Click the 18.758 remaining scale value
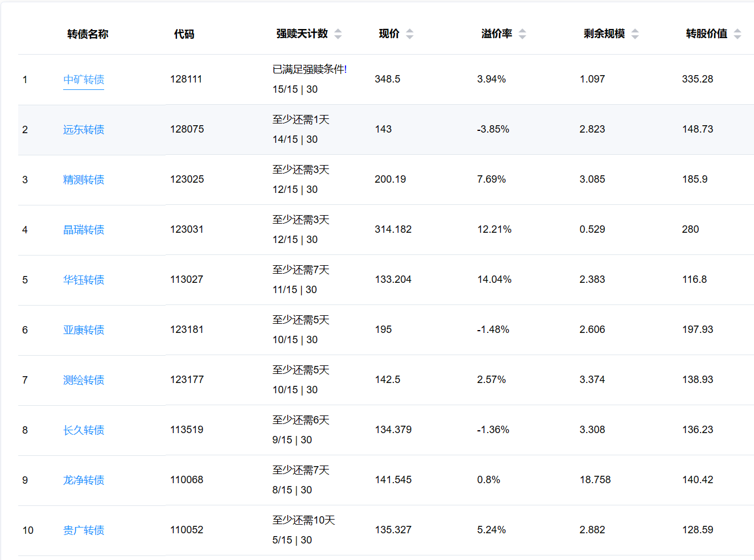This screenshot has height=560, width=754. 595,480
